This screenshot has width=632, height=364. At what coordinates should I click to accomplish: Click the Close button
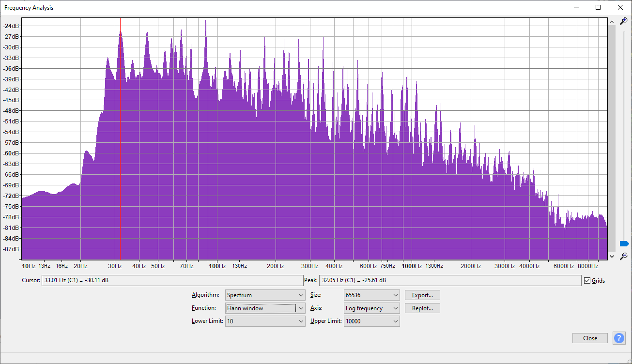[x=590, y=338]
